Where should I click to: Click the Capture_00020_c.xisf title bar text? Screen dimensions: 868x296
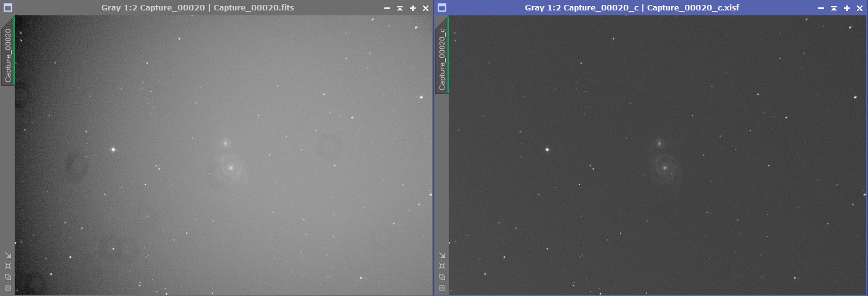tap(632, 8)
